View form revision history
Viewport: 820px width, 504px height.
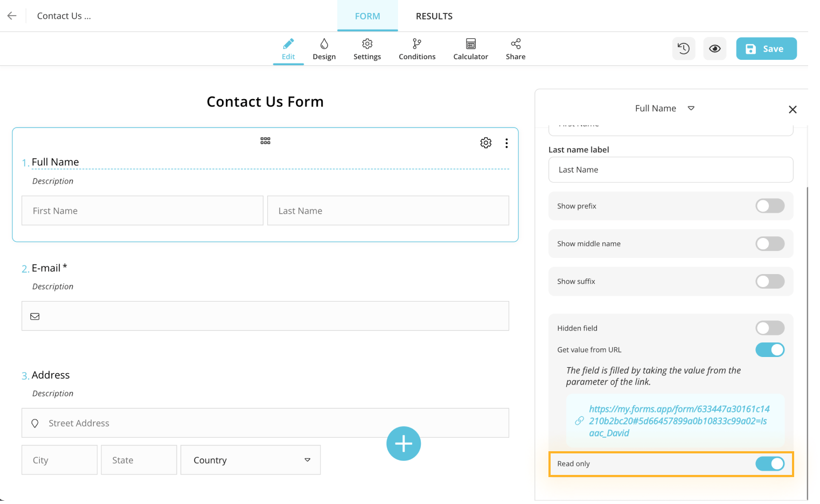click(684, 48)
